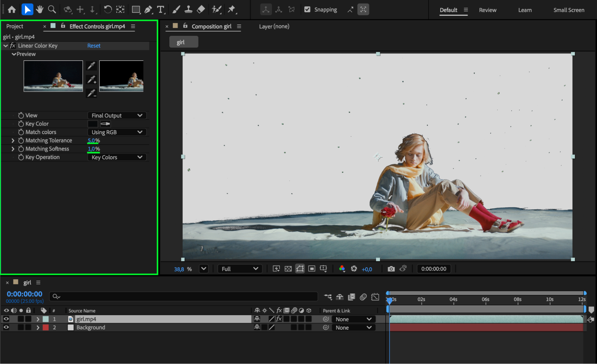Open the Full resolution dropdown
This screenshot has width=597, height=364.
point(240,269)
